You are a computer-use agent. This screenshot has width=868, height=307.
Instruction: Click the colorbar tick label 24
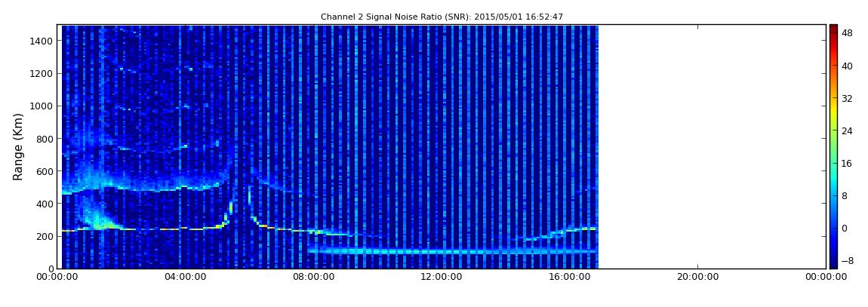pos(847,131)
